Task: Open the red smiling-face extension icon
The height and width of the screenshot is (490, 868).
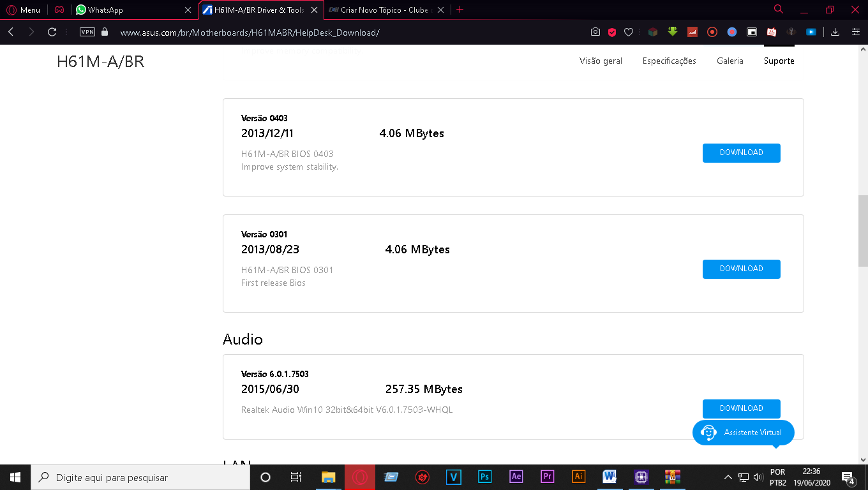Action: click(771, 32)
